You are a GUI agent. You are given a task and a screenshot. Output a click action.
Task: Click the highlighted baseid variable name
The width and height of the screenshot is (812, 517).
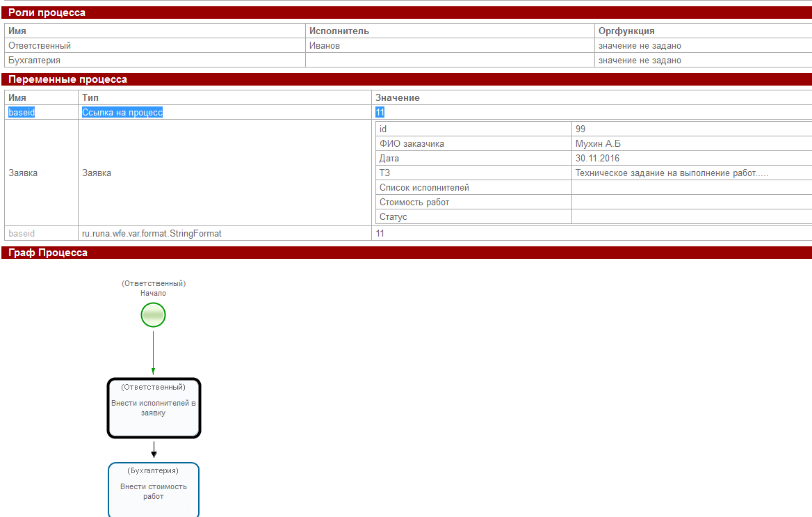22,112
